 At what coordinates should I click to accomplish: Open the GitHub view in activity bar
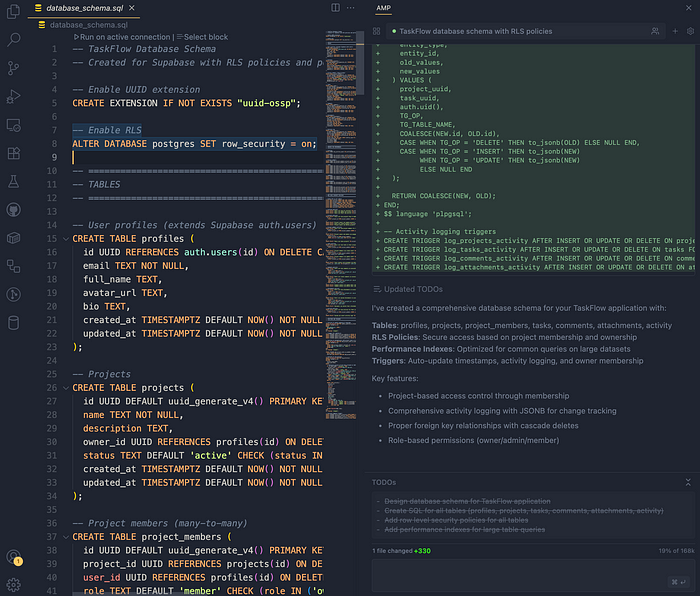pos(13,210)
